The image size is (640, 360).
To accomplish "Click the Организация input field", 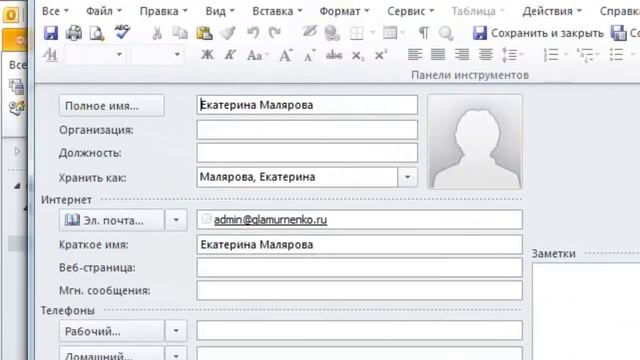I will 307,130.
